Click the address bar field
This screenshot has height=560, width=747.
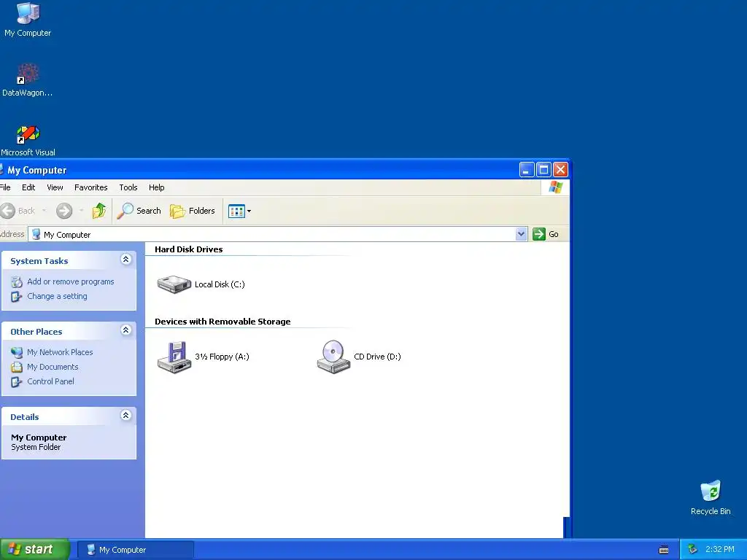(x=278, y=234)
